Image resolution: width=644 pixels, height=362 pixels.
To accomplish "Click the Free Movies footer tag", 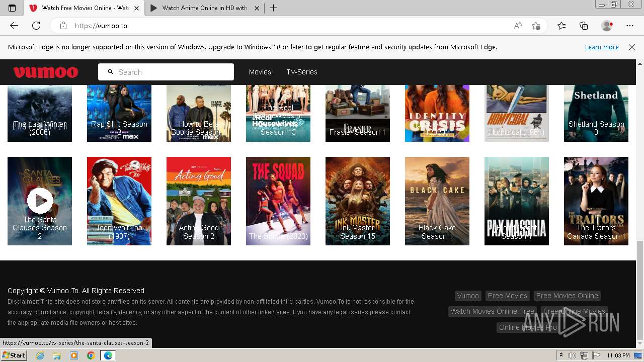I will pyautogui.click(x=508, y=296).
